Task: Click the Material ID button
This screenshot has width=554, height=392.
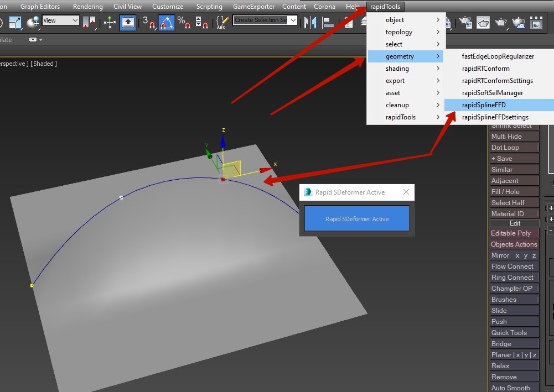Action: [515, 214]
